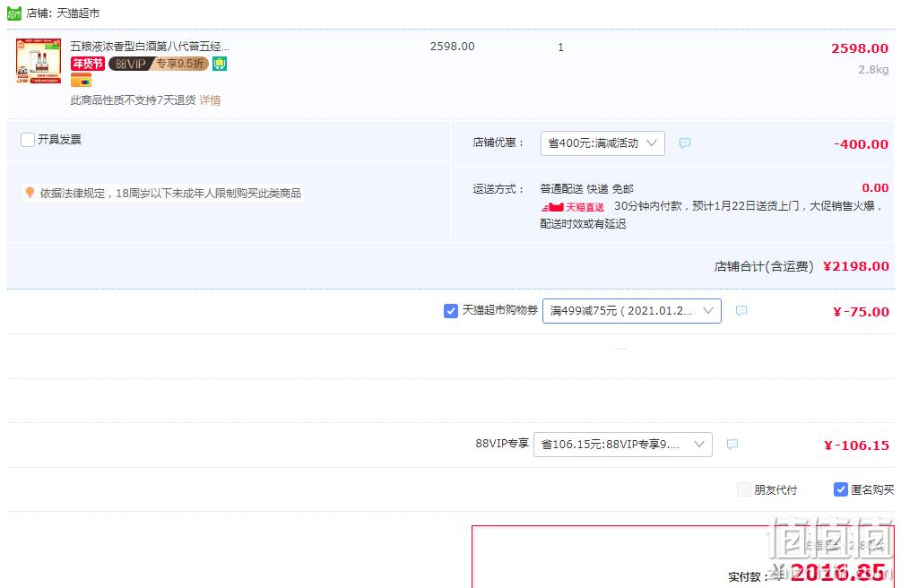The height and width of the screenshot is (588, 901).
Task: Click the 天猫直送 logo icon
Action: tap(572, 207)
